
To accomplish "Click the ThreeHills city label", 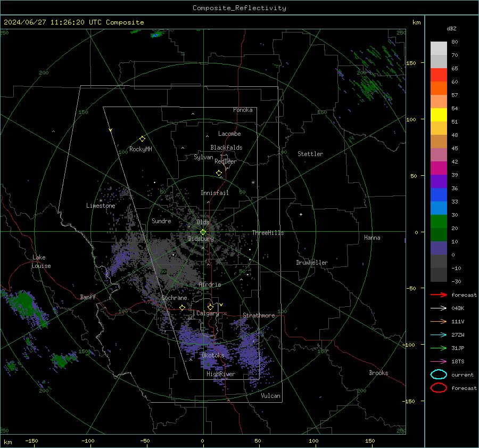I will [268, 233].
